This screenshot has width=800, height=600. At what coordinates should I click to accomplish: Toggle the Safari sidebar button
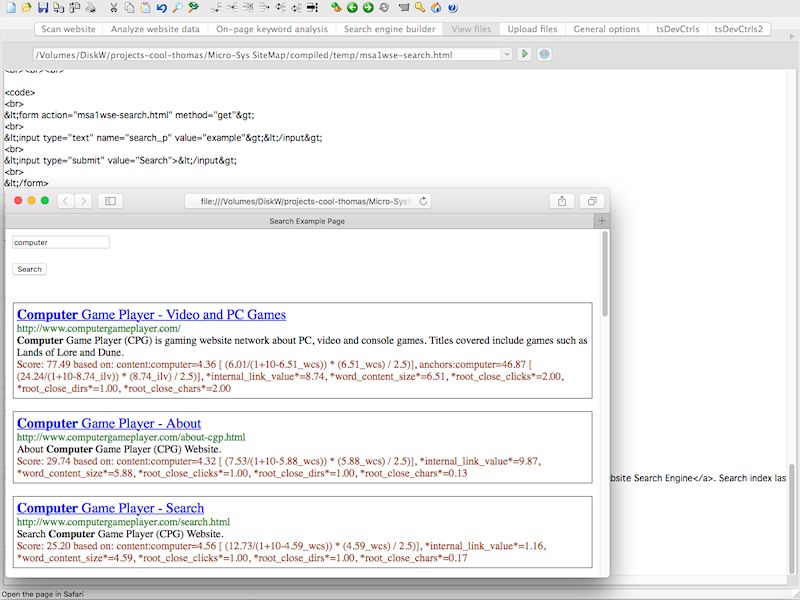point(111,201)
